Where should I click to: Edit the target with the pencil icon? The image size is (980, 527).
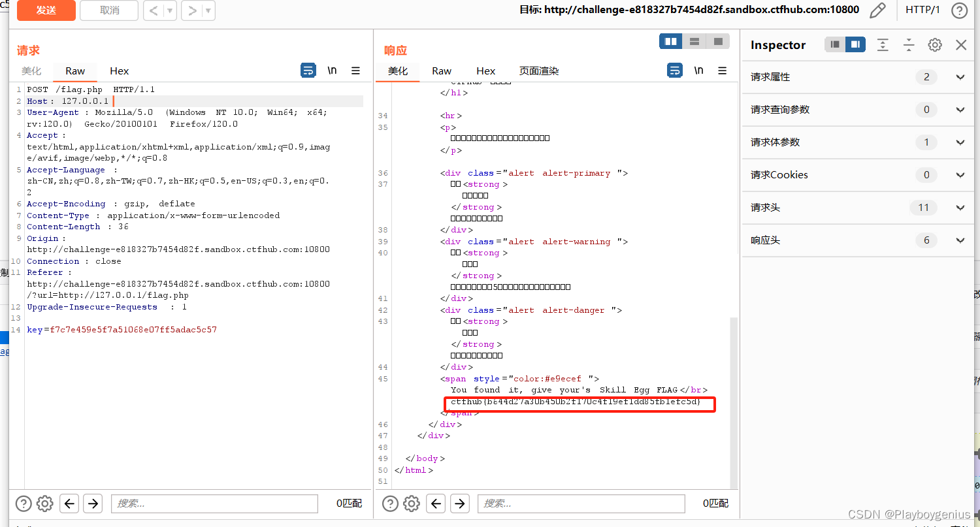[x=878, y=10]
